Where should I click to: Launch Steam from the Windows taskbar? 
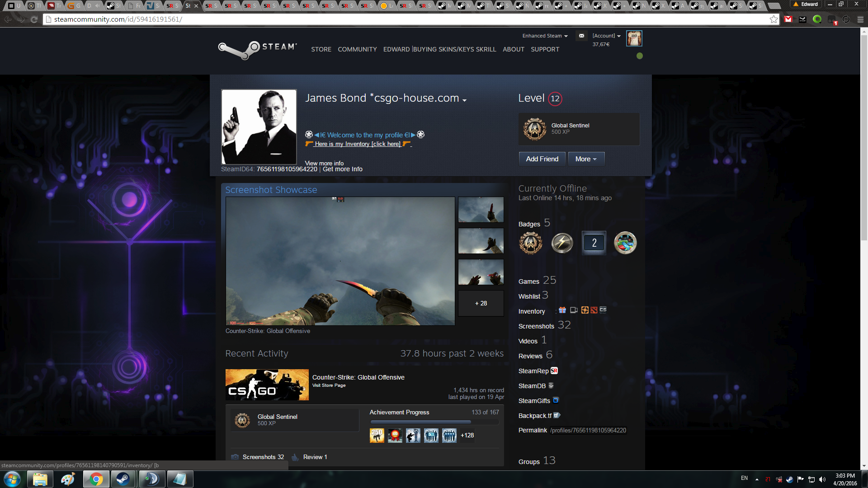[x=123, y=479]
